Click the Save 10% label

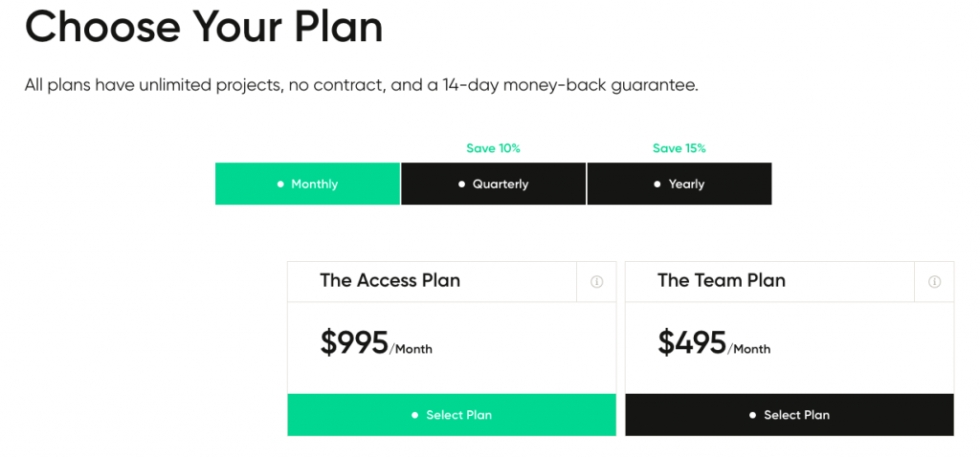tap(493, 148)
